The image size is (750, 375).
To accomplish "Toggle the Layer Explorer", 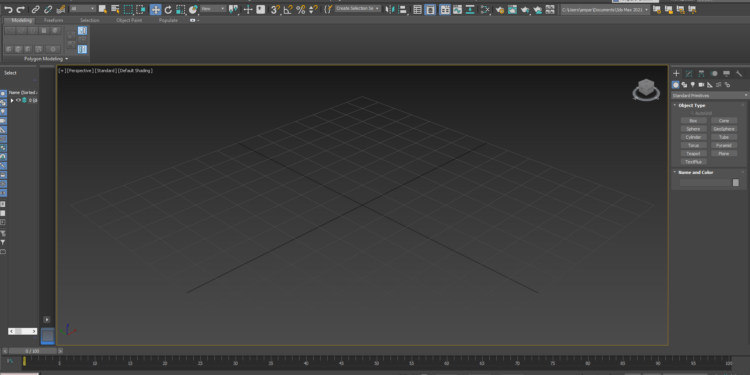I will click(x=430, y=9).
